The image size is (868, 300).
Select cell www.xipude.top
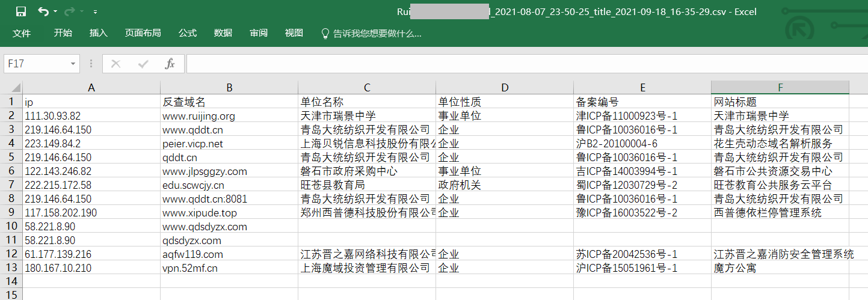click(229, 213)
